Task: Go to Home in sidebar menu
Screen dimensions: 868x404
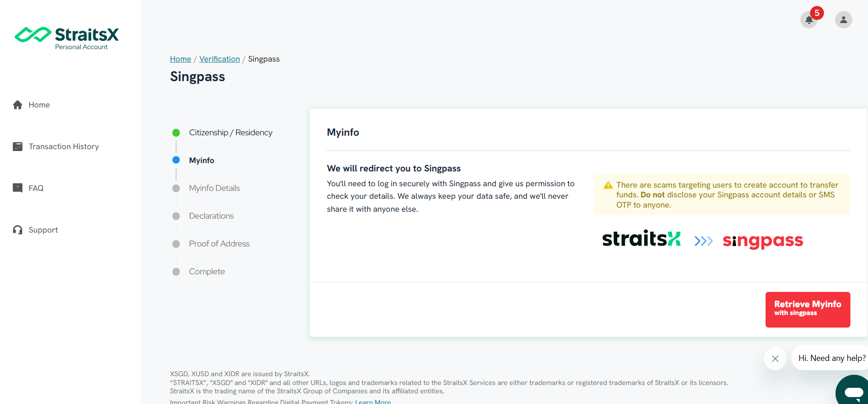Action: tap(39, 105)
